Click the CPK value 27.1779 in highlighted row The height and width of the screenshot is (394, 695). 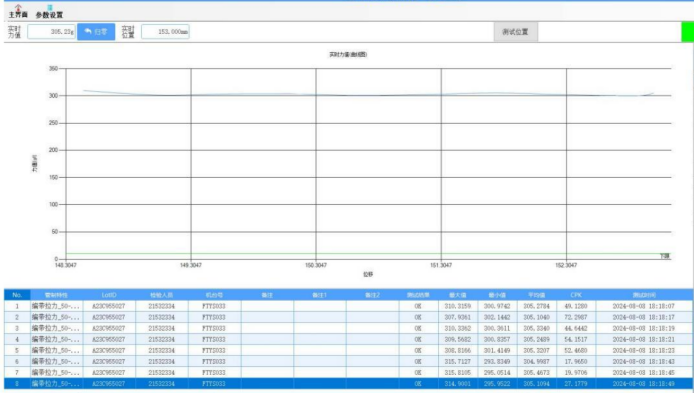click(576, 384)
